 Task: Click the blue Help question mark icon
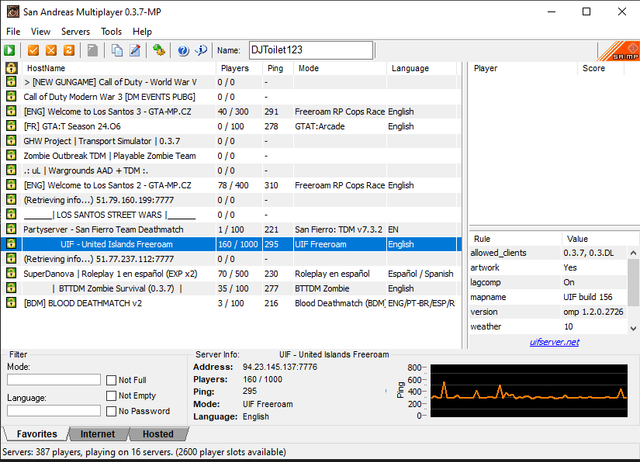(183, 50)
